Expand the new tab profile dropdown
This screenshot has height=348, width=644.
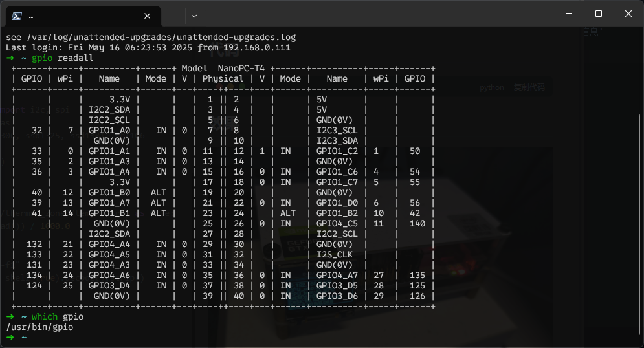point(194,16)
